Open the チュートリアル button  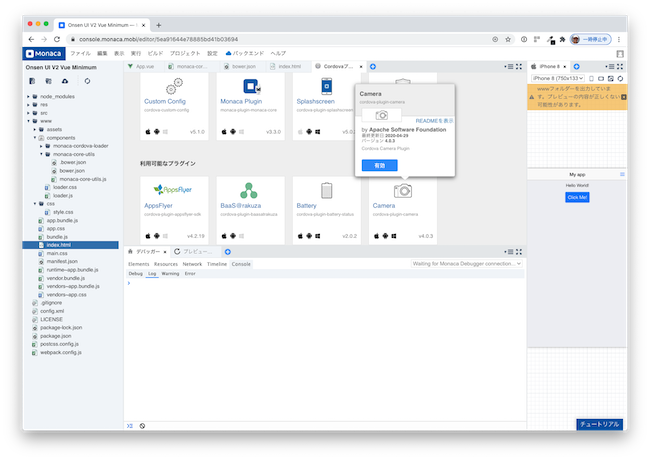599,424
